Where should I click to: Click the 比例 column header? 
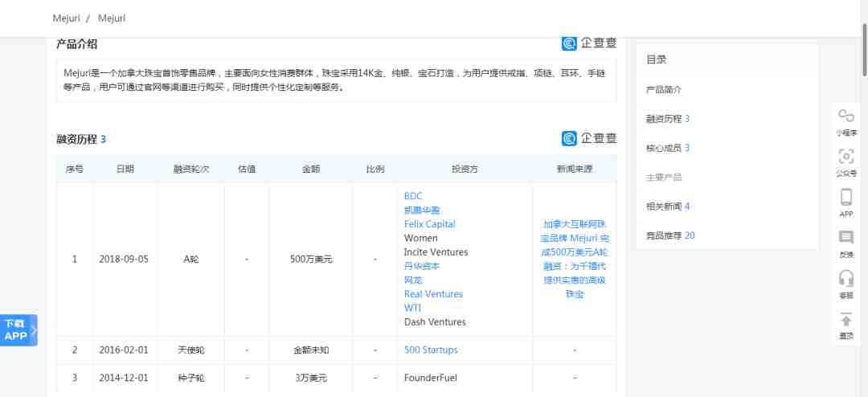coord(375,169)
